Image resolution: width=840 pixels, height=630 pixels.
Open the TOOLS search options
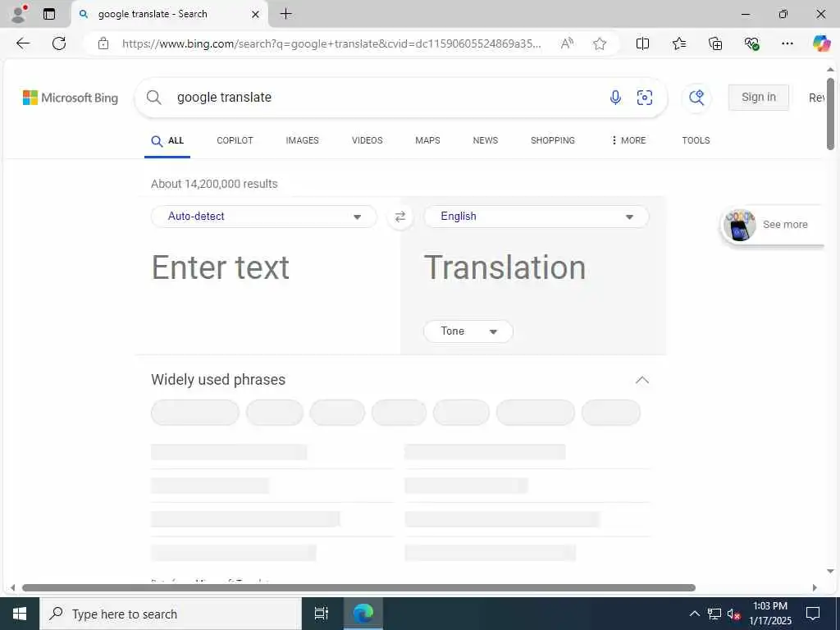coord(696,140)
